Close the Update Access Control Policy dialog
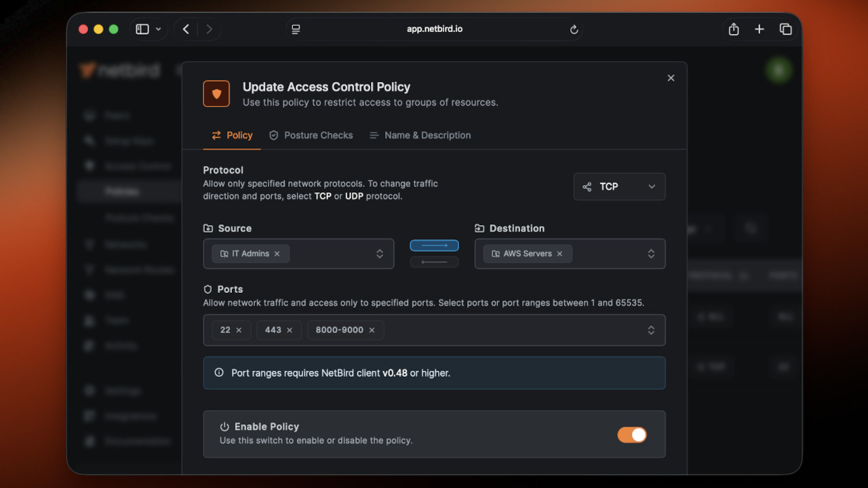Image resolution: width=868 pixels, height=488 pixels. (x=671, y=78)
